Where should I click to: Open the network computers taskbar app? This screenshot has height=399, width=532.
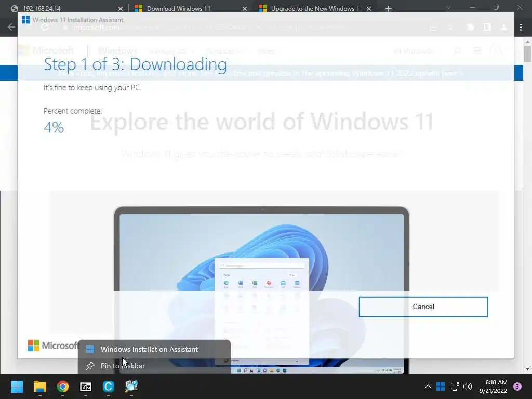131,387
